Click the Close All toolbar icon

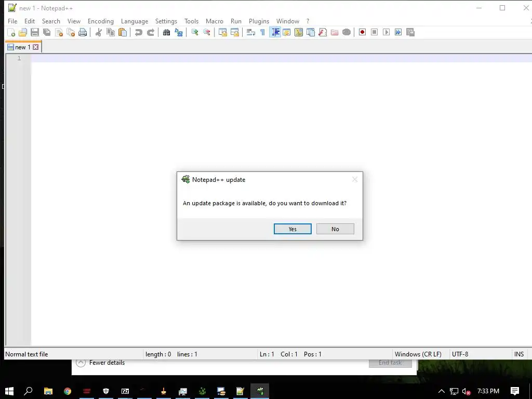[x=71, y=32]
